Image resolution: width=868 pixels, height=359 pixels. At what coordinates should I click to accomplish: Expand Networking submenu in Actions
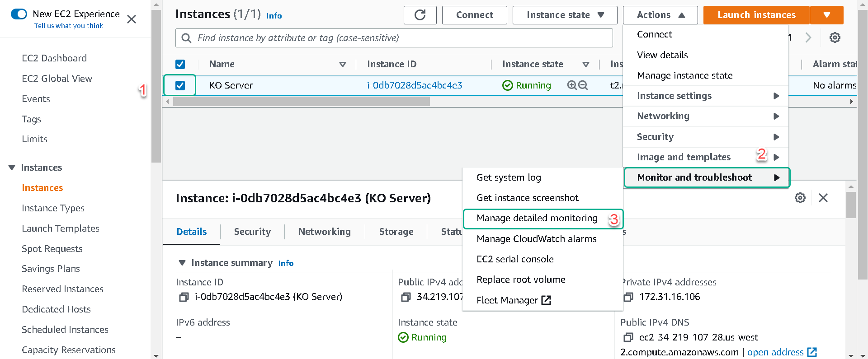pyautogui.click(x=706, y=116)
